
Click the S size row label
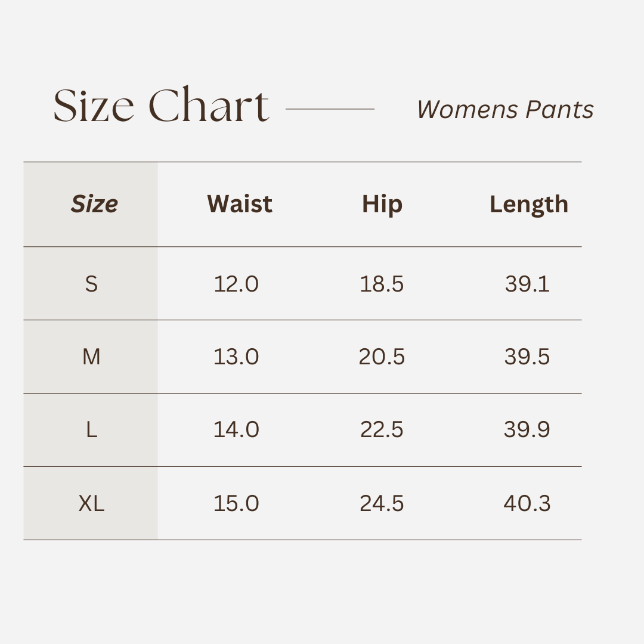point(91,284)
